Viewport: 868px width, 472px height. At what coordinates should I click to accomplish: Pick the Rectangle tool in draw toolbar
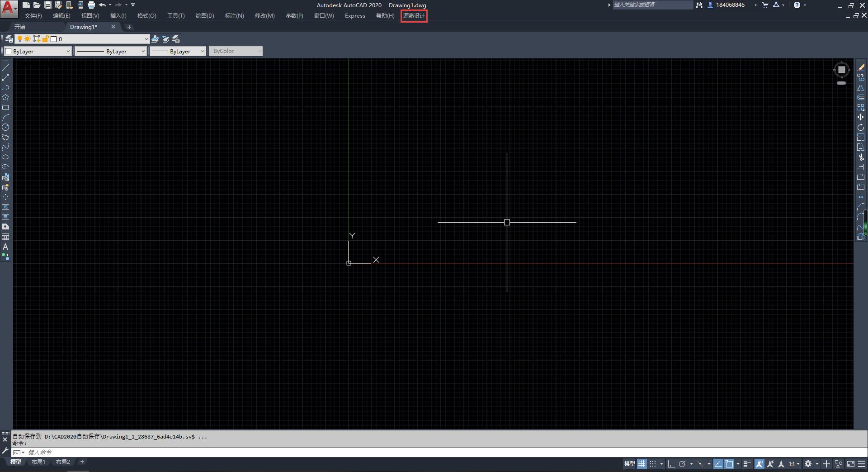pos(5,108)
